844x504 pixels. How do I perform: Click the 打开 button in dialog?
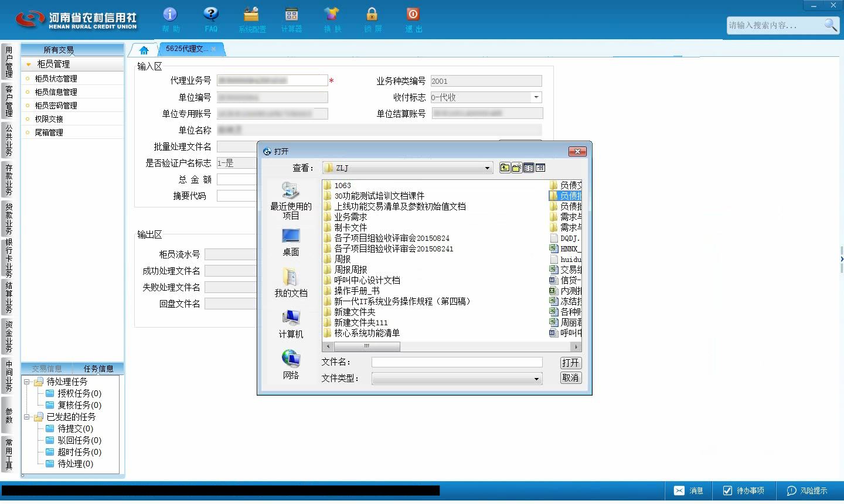pos(570,363)
